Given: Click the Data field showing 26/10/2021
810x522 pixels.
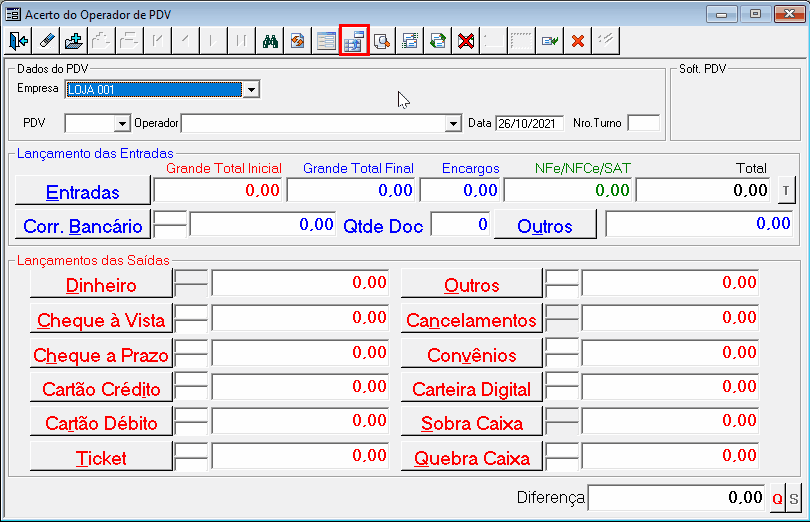Looking at the screenshot, I should (x=529, y=124).
